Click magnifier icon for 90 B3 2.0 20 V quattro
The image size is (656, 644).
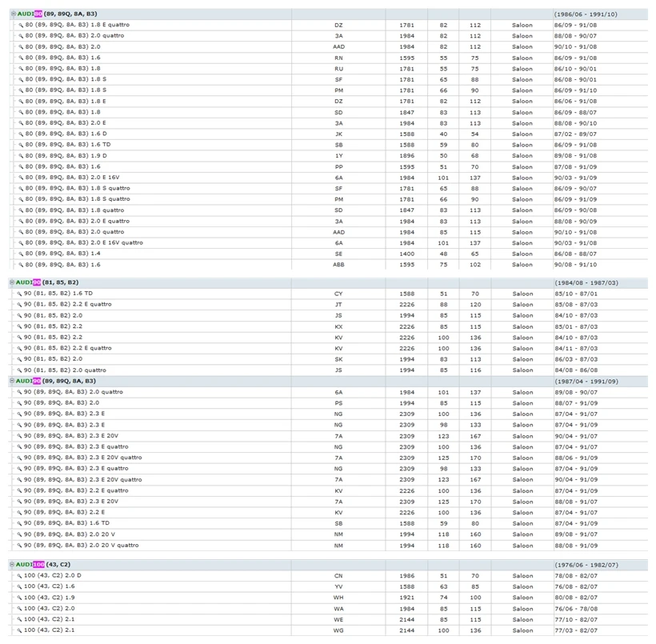pos(19,546)
